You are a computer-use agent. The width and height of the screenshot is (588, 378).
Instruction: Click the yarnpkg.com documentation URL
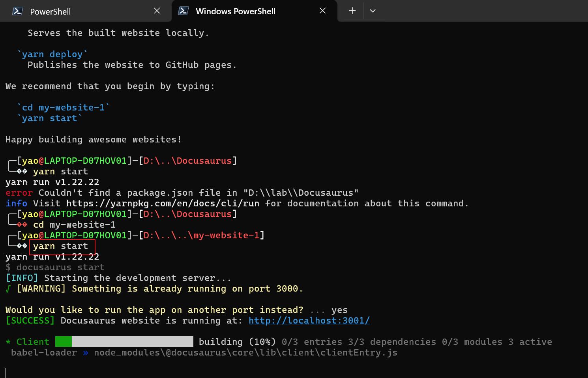[x=163, y=203]
